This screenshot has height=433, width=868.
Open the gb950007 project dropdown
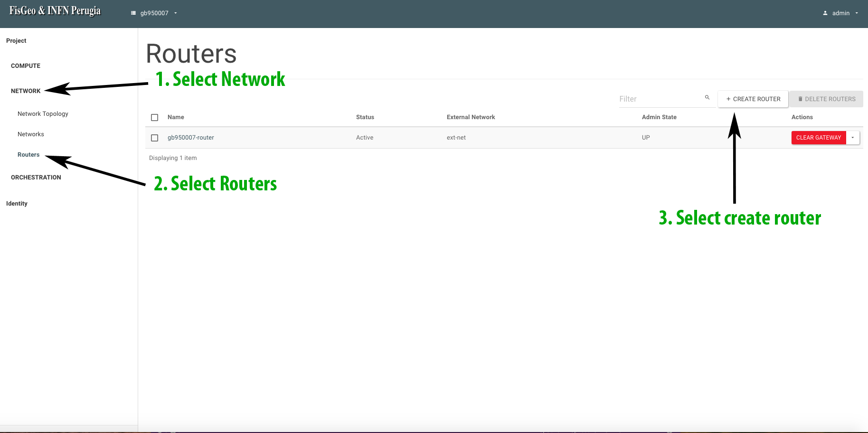point(155,13)
